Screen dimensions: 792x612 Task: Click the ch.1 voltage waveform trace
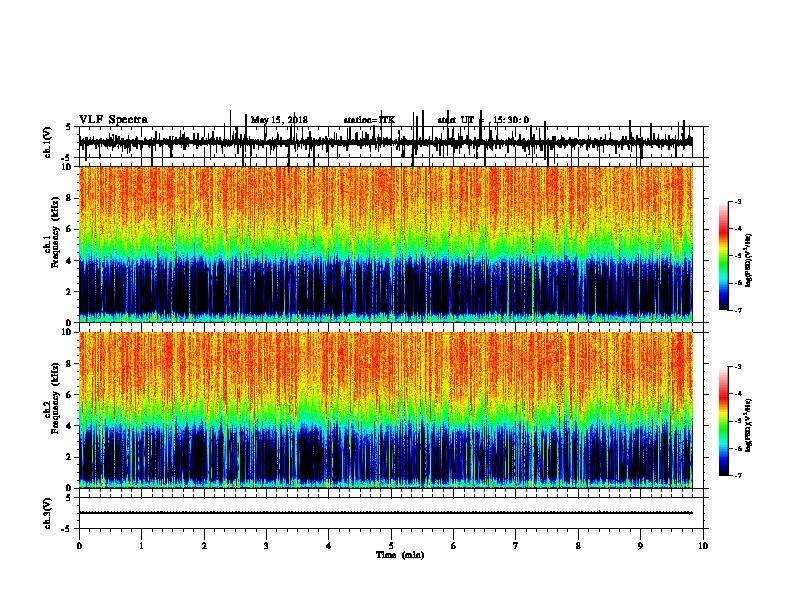[385, 142]
